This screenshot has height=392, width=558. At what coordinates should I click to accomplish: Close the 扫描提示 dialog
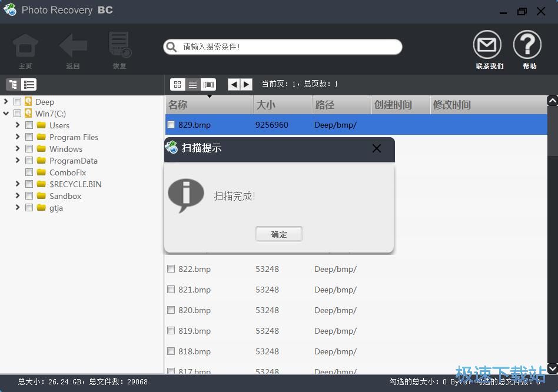[x=377, y=148]
